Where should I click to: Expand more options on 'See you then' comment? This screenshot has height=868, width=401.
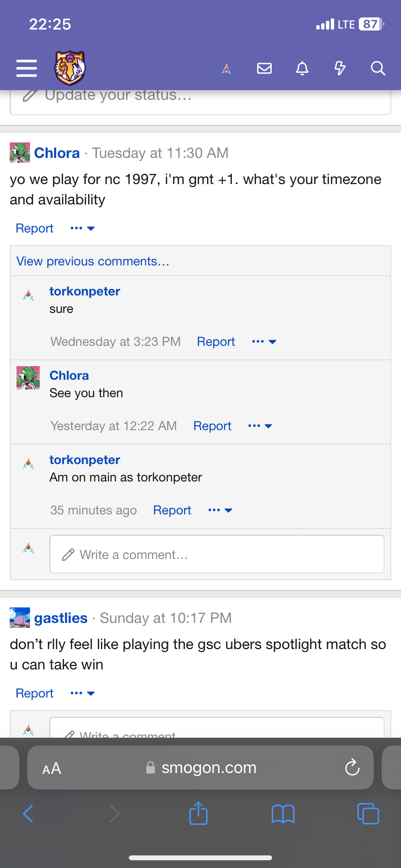pyautogui.click(x=260, y=426)
